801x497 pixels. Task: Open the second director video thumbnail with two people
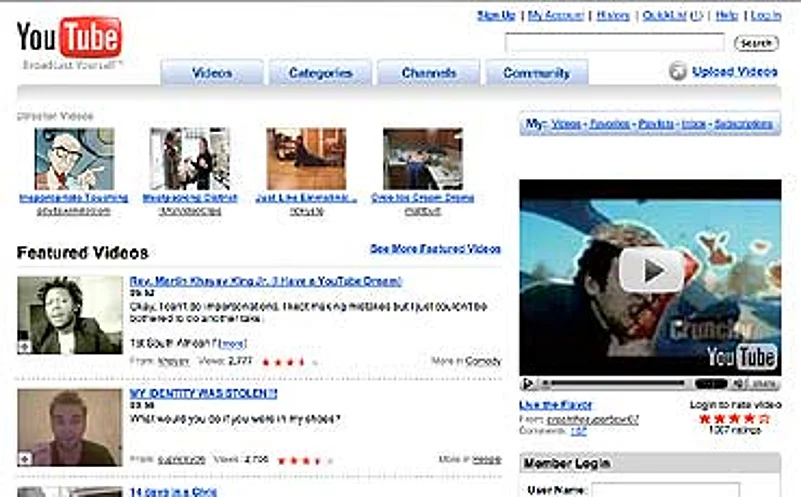190,159
